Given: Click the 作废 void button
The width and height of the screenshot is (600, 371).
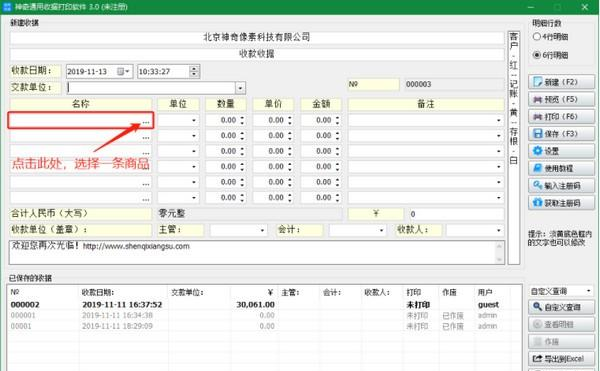Looking at the screenshot, I should 561,342.
